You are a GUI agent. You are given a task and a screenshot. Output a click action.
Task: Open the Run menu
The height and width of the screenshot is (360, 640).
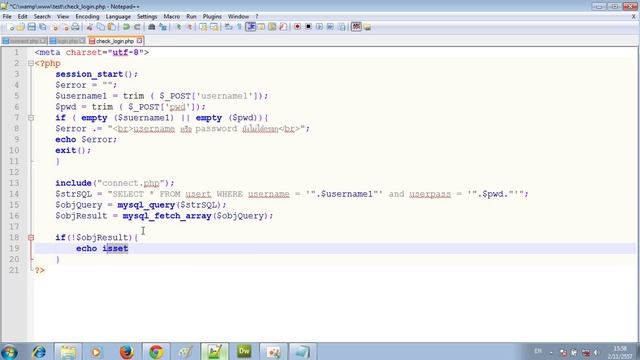point(191,16)
